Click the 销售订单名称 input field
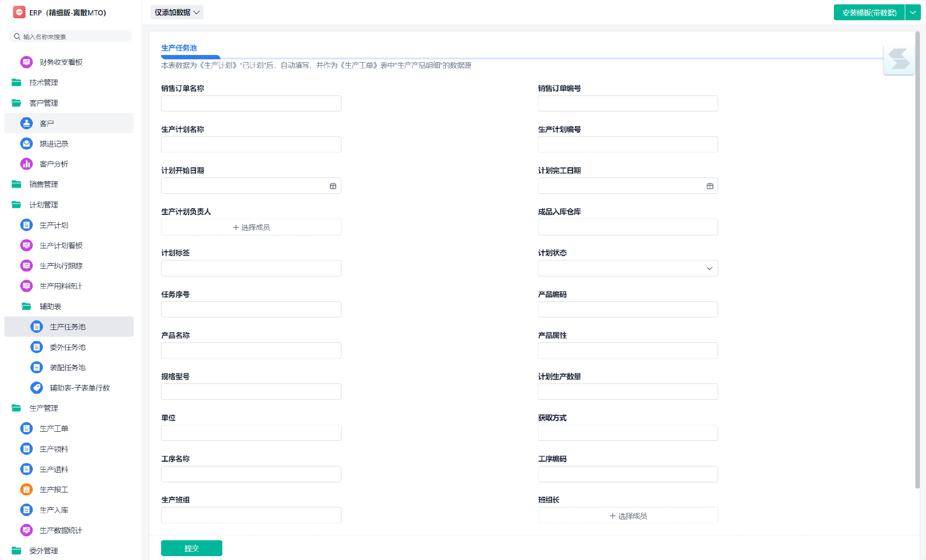Image resolution: width=926 pixels, height=560 pixels. 251,104
